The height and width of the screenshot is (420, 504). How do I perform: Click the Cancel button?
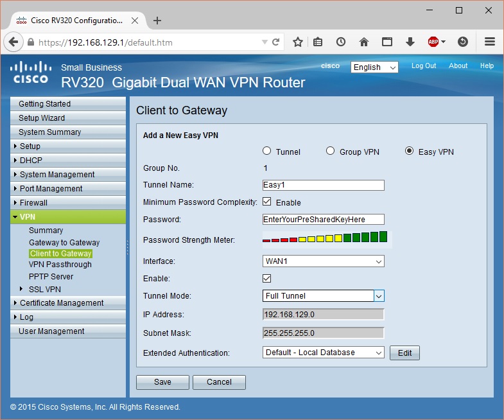[x=219, y=382]
